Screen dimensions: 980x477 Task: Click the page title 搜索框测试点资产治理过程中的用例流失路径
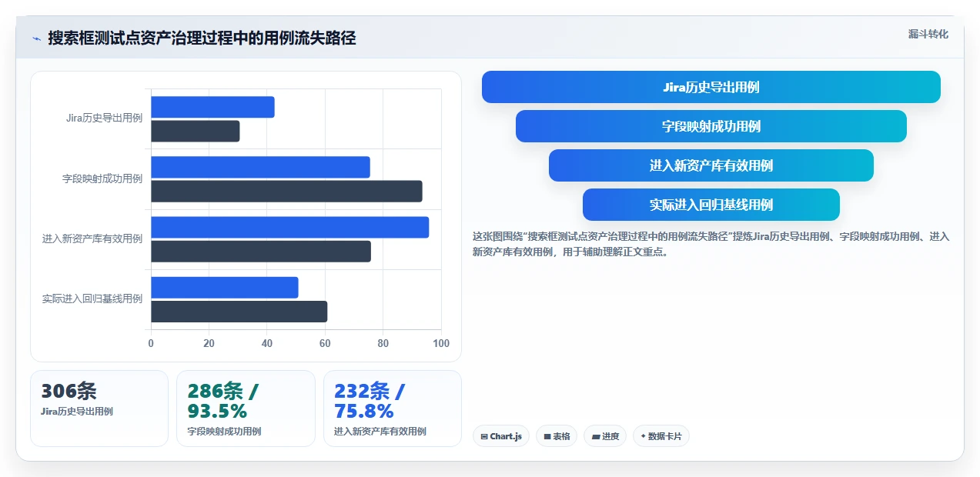202,38
